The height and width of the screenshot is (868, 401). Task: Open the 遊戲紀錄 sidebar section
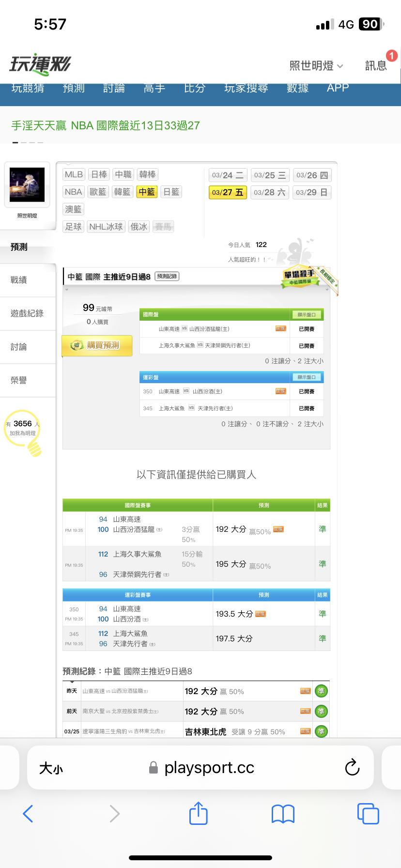click(x=28, y=313)
